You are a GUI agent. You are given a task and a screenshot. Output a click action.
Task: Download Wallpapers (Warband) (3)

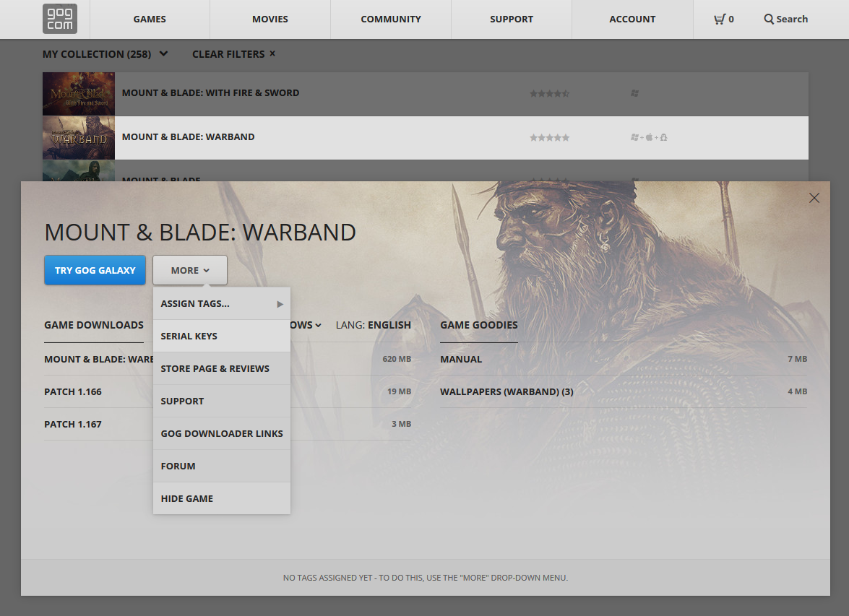coord(507,392)
